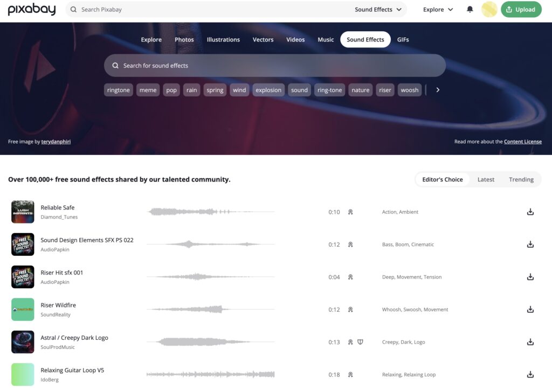Show more tags with the right chevron
552x392 pixels.
point(438,90)
